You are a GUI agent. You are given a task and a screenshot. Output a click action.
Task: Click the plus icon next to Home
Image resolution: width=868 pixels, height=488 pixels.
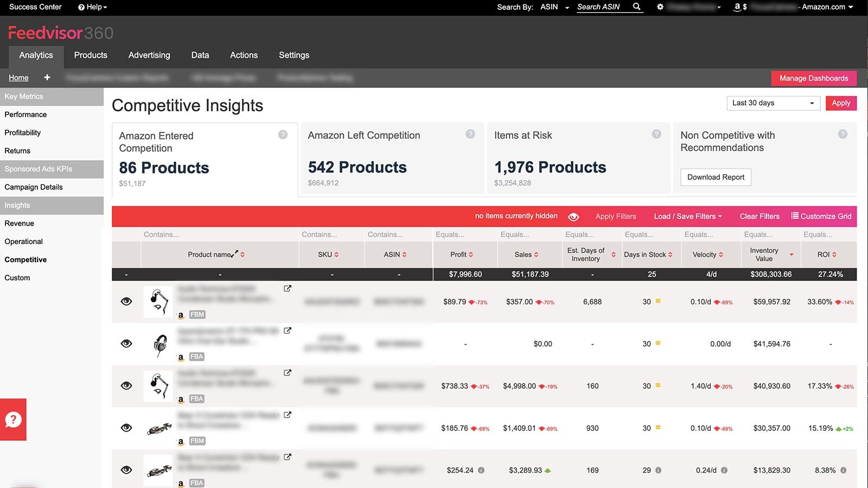pos(47,78)
